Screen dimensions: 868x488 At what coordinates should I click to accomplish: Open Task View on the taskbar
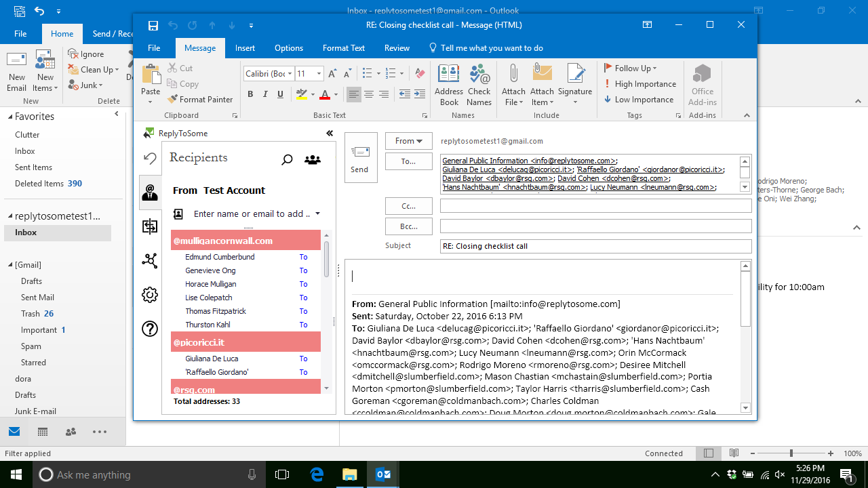tap(282, 474)
